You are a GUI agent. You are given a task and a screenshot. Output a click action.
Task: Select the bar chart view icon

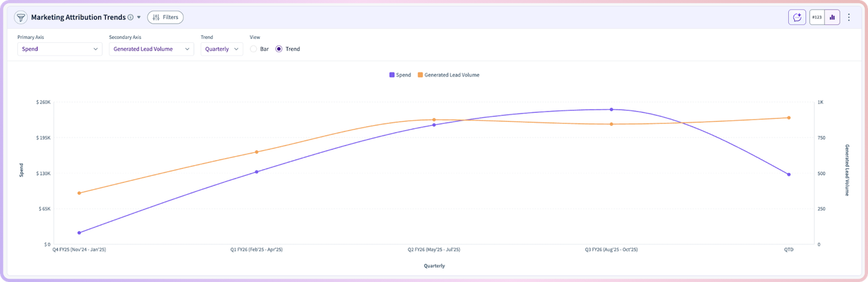click(x=832, y=17)
